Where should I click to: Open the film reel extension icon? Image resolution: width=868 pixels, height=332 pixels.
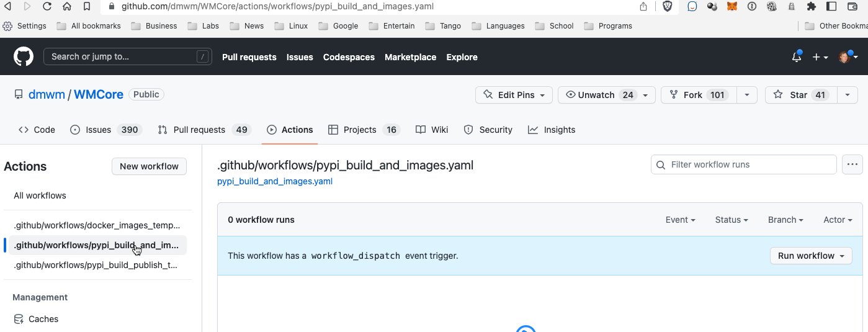pos(772,6)
